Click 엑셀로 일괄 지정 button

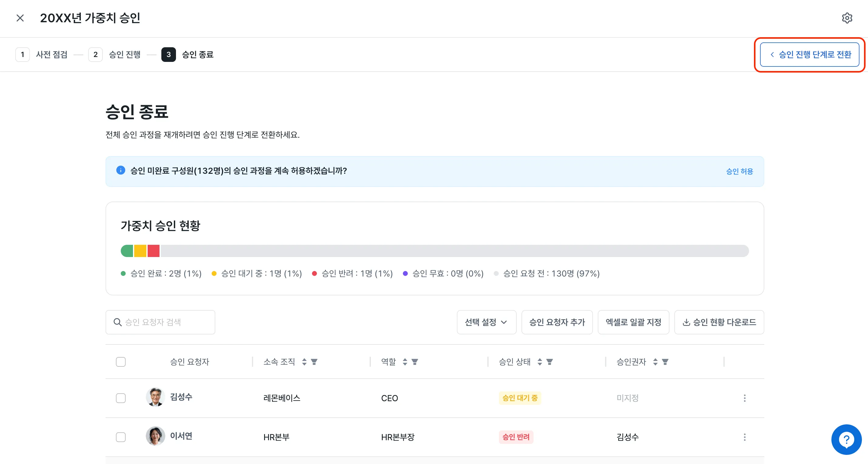pos(633,322)
